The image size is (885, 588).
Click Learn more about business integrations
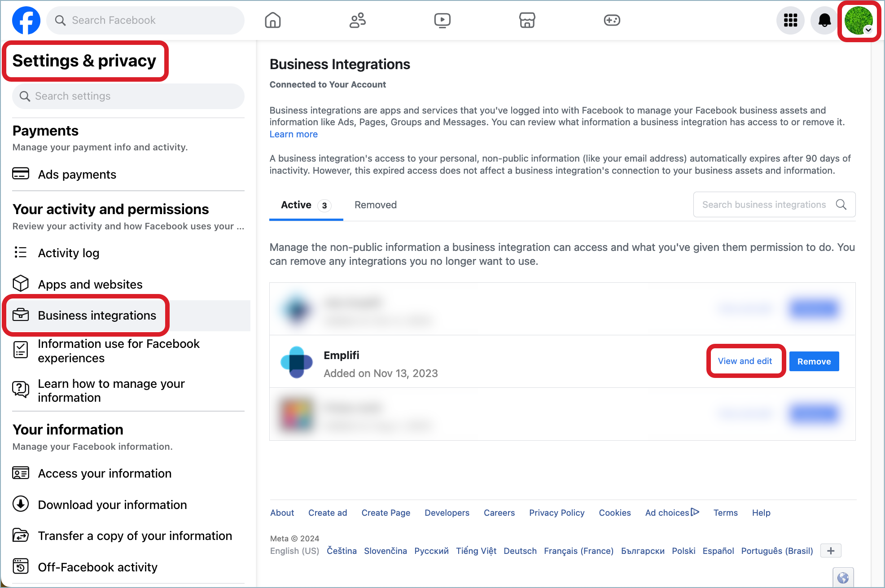point(294,134)
